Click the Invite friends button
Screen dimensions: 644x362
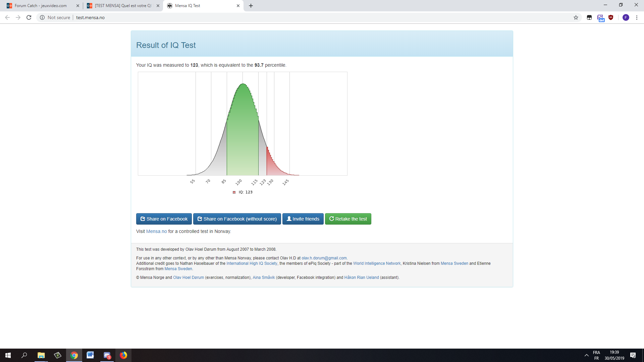pos(303,219)
